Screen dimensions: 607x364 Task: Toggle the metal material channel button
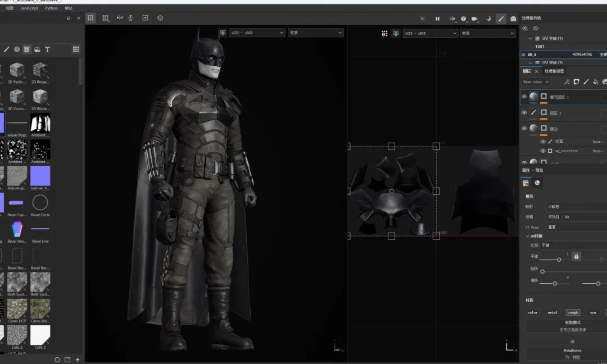[552, 312]
